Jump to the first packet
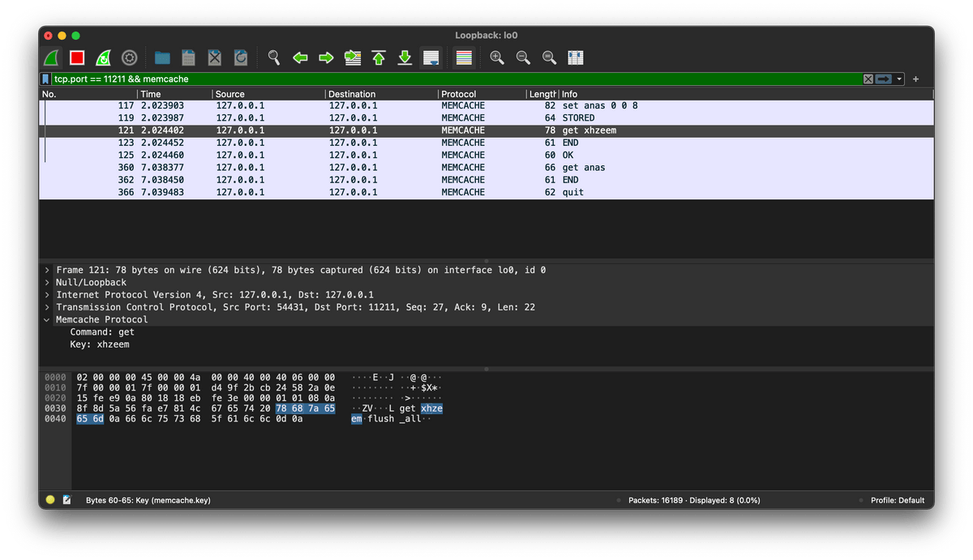973x560 pixels. point(379,58)
